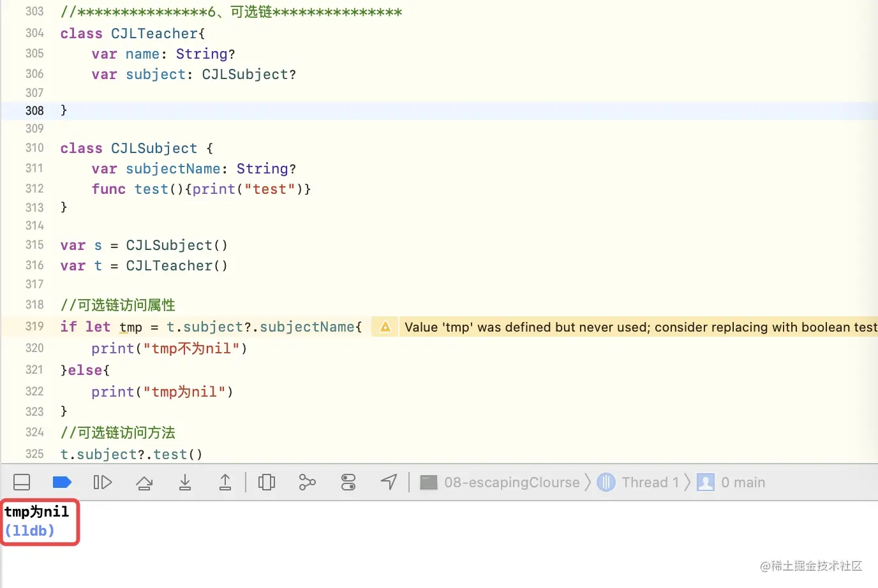This screenshot has width=878, height=588.
Task: Click the CJLSubject? type on line 306
Action: pyautogui.click(x=249, y=74)
